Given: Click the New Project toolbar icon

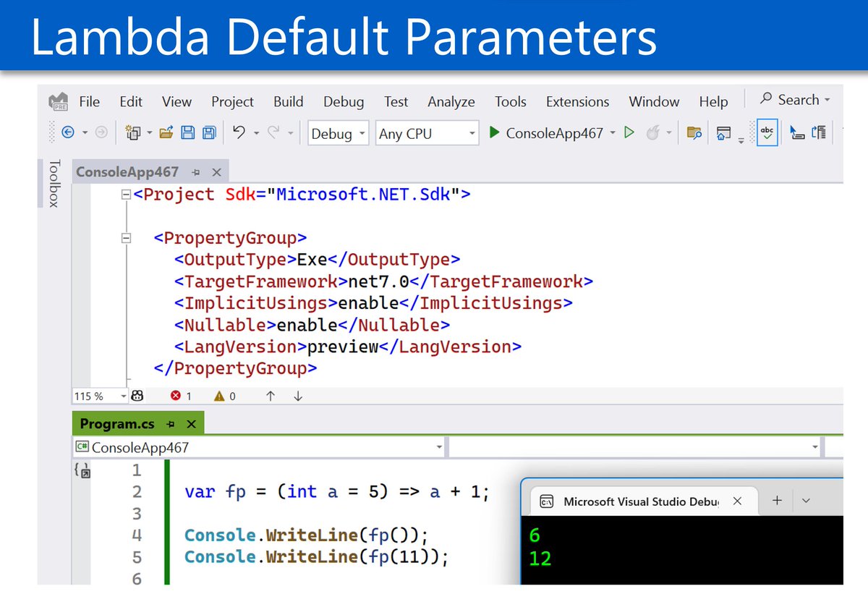Looking at the screenshot, I should [x=133, y=132].
